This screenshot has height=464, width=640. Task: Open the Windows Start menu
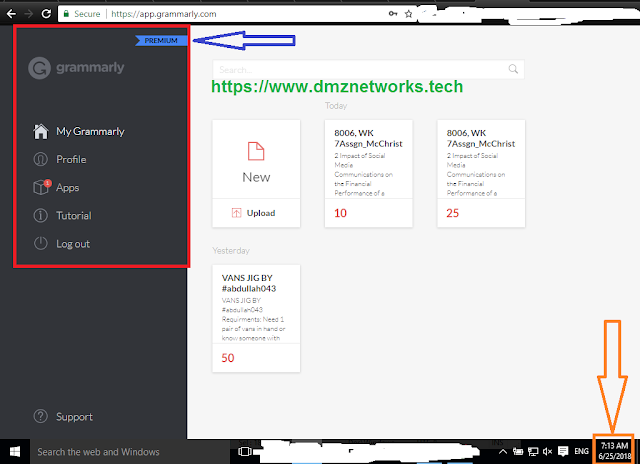15,452
